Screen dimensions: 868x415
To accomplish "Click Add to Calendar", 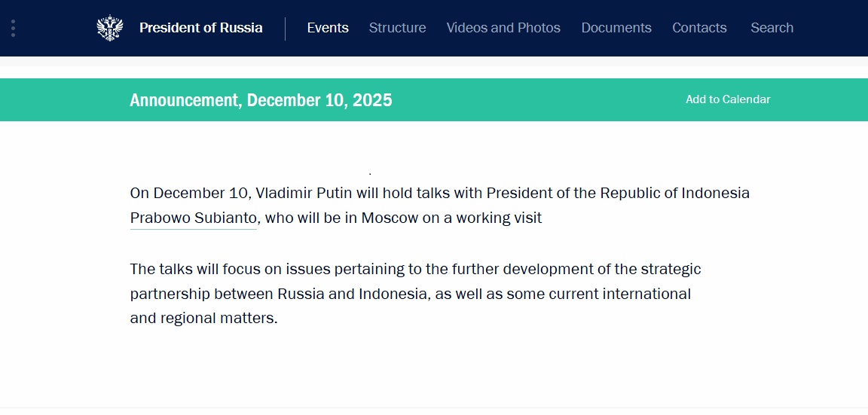I will click(x=728, y=99).
